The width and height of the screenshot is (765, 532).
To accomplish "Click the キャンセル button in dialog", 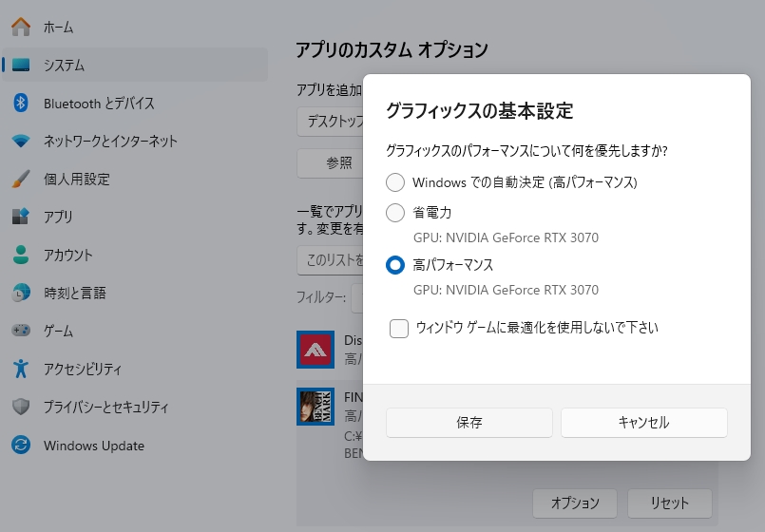I will [x=643, y=423].
